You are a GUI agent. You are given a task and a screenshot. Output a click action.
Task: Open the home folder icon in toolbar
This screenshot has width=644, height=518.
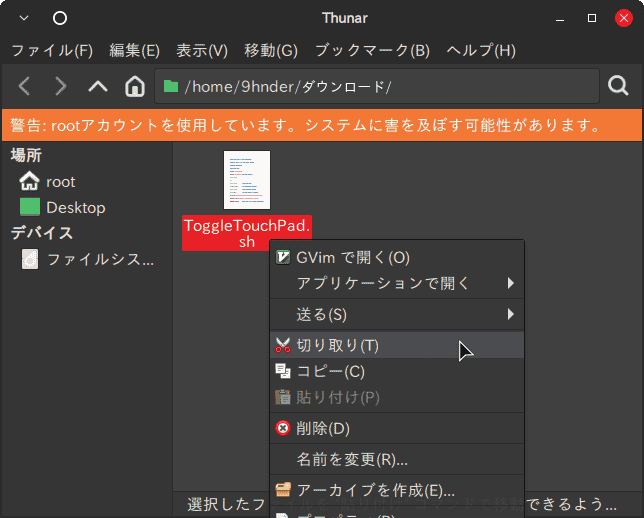pyautogui.click(x=135, y=86)
